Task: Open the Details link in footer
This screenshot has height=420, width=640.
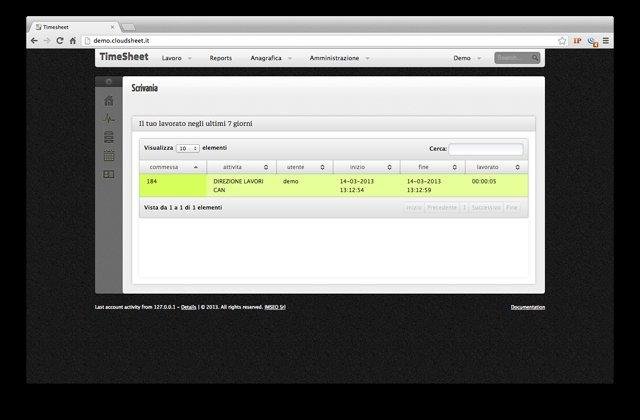Action: coord(189,307)
